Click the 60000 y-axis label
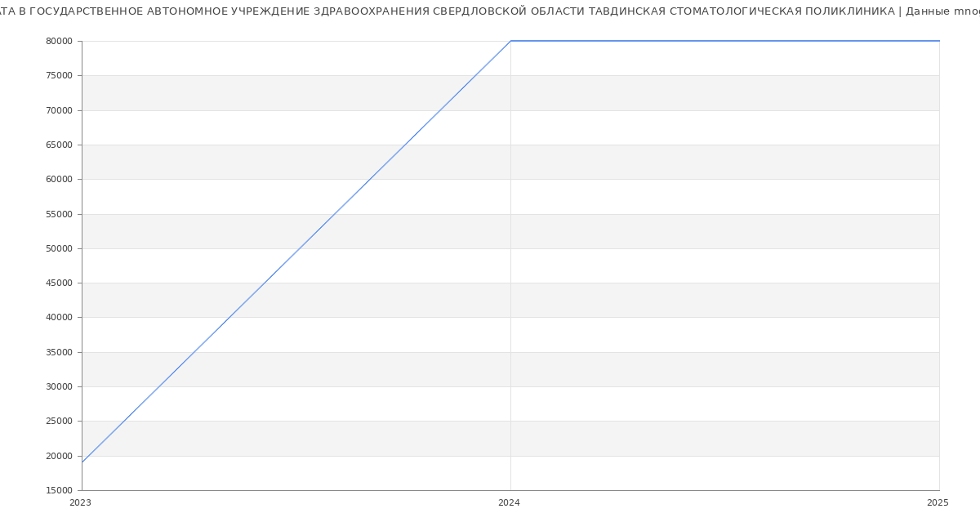 click(x=59, y=179)
